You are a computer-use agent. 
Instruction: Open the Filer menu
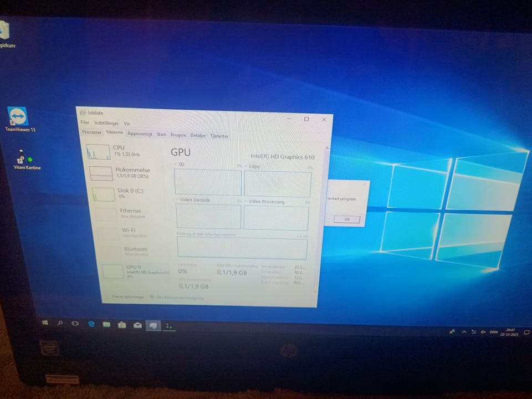pos(84,122)
